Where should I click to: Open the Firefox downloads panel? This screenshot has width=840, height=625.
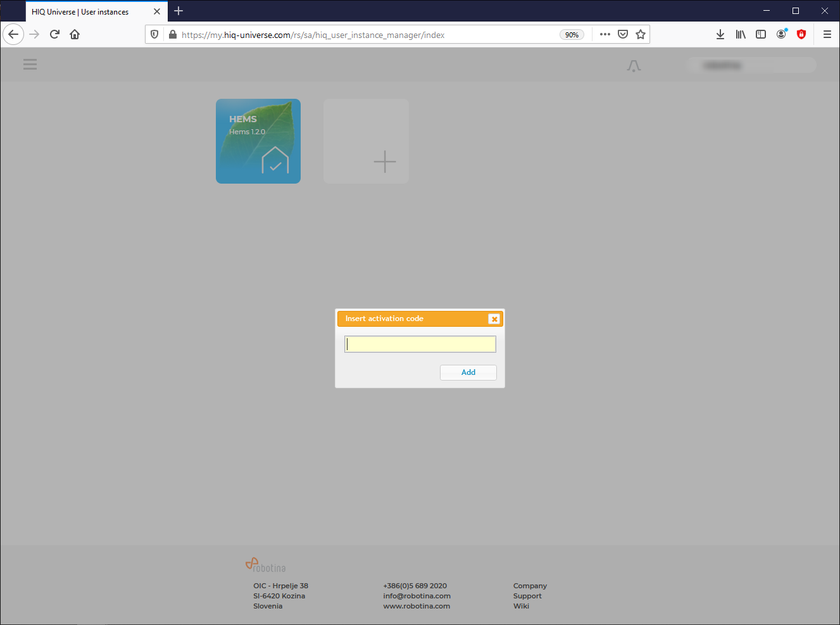coord(720,35)
